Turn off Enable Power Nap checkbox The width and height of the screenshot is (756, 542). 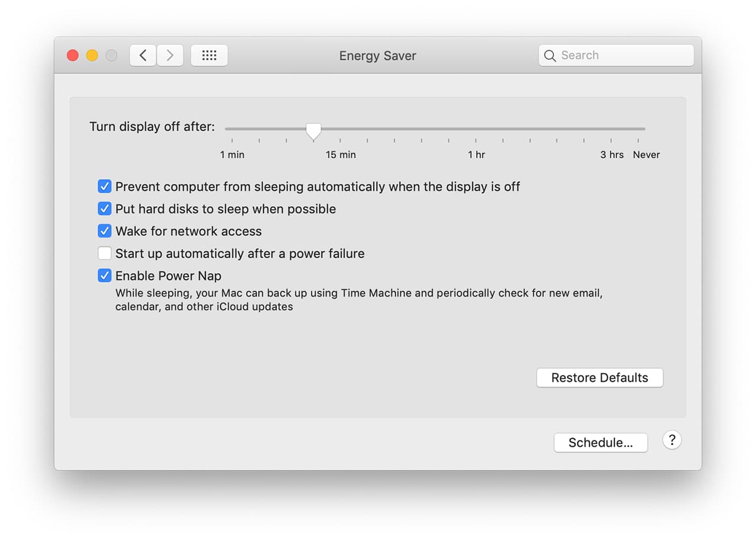coord(105,275)
